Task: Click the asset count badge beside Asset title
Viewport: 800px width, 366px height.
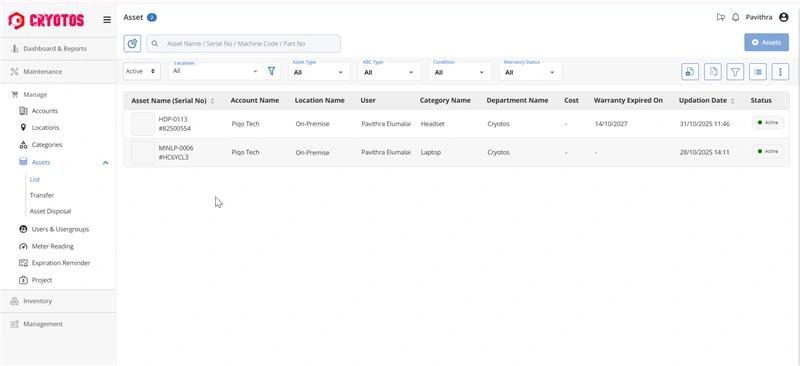Action: 152,17
